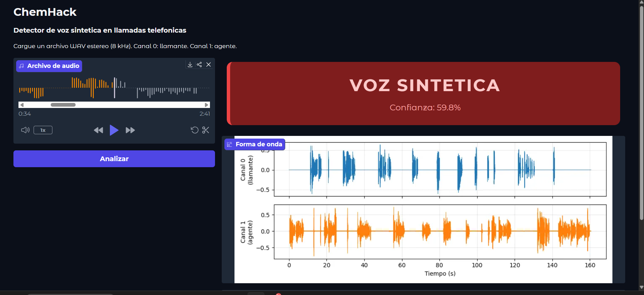This screenshot has height=295, width=644.
Task: Rewind the audio playback
Action: [98, 130]
